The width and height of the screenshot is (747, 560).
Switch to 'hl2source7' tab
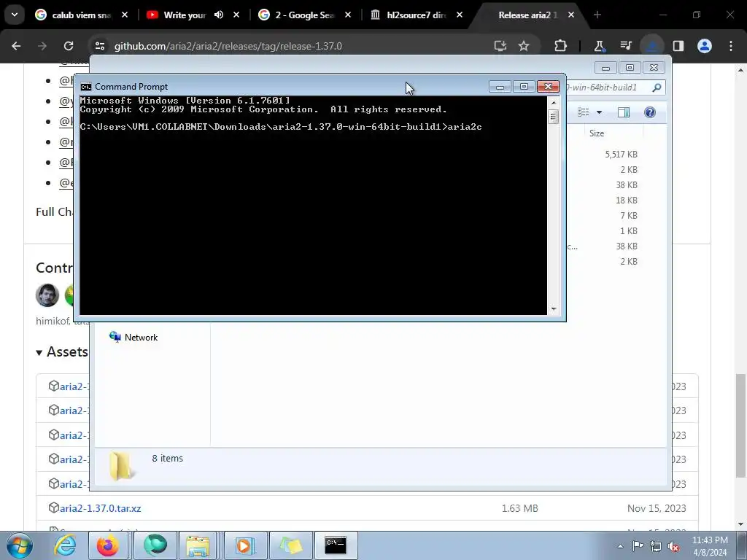point(416,15)
